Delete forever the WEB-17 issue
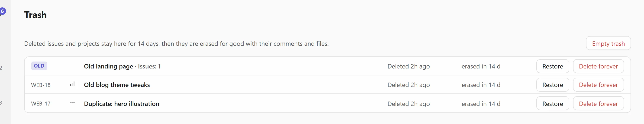This screenshot has width=644, height=124. (598, 104)
